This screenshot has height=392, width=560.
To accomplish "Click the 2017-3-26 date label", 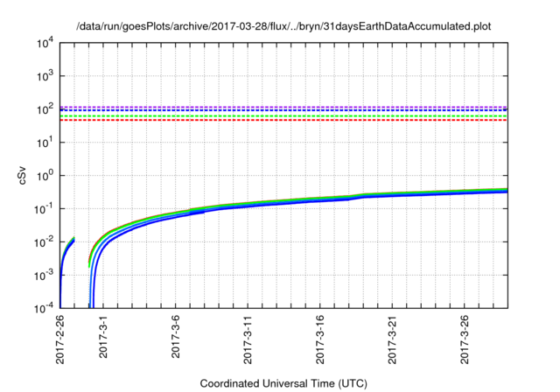I will coord(464,339).
